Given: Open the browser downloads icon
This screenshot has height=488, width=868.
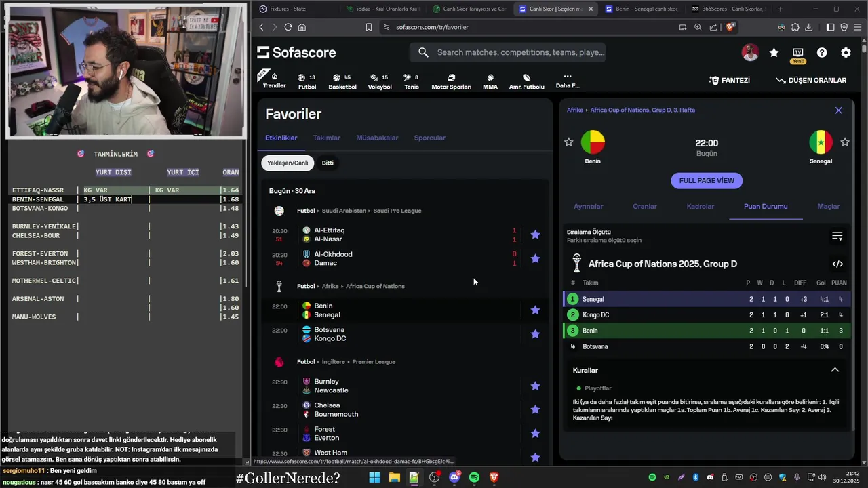Looking at the screenshot, I should pos(808,27).
